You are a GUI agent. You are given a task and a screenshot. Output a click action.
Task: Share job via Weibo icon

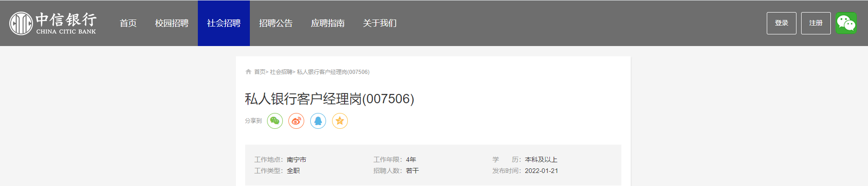pos(296,121)
